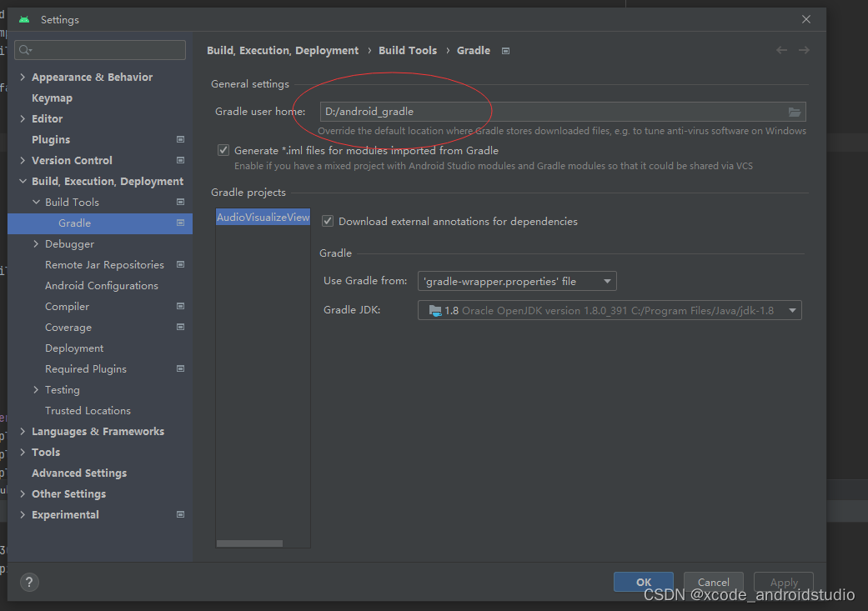
Task: Open the Deployment settings page
Action: (x=74, y=348)
